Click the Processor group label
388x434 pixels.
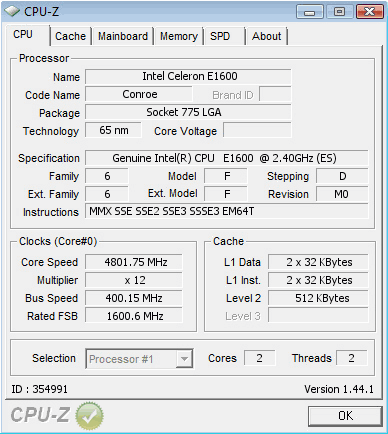(44, 58)
